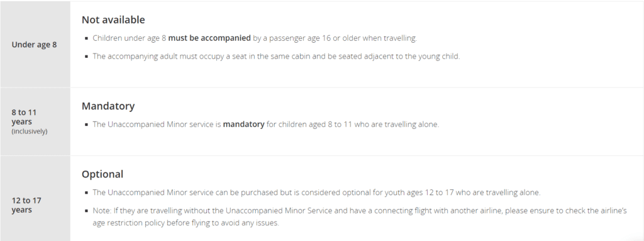Click the 'Optional' heading
This screenshot has width=644, height=241.
pos(103,174)
